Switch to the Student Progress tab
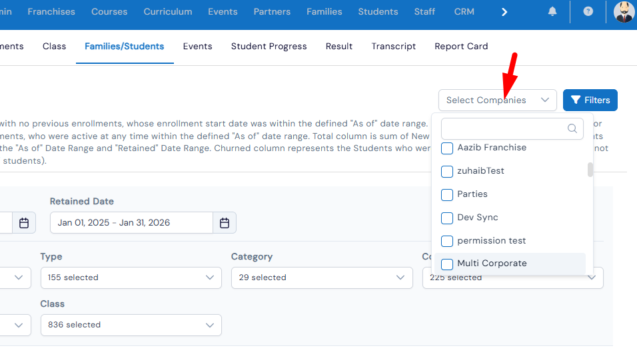This screenshot has height=364, width=637. (269, 47)
